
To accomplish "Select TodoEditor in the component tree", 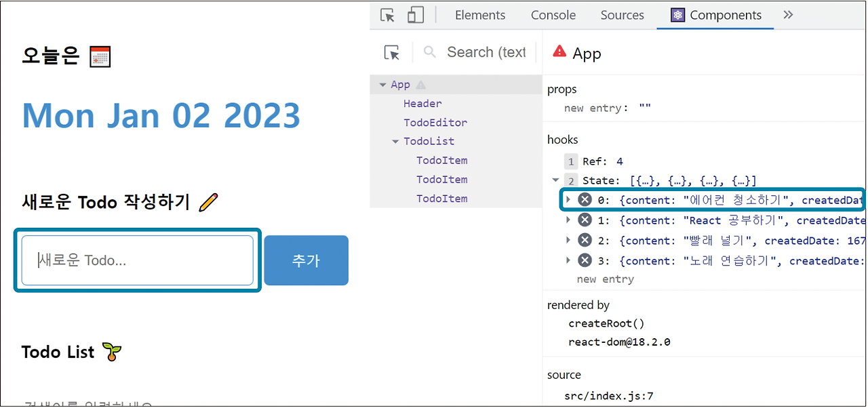I will (435, 123).
